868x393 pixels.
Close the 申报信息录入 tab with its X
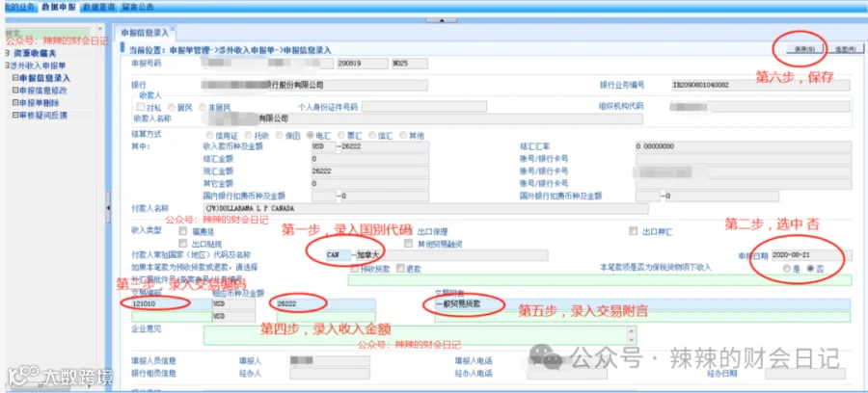(173, 28)
